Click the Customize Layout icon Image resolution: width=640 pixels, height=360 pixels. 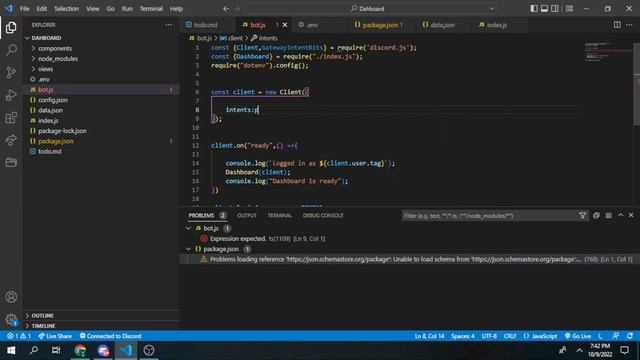coord(569,9)
